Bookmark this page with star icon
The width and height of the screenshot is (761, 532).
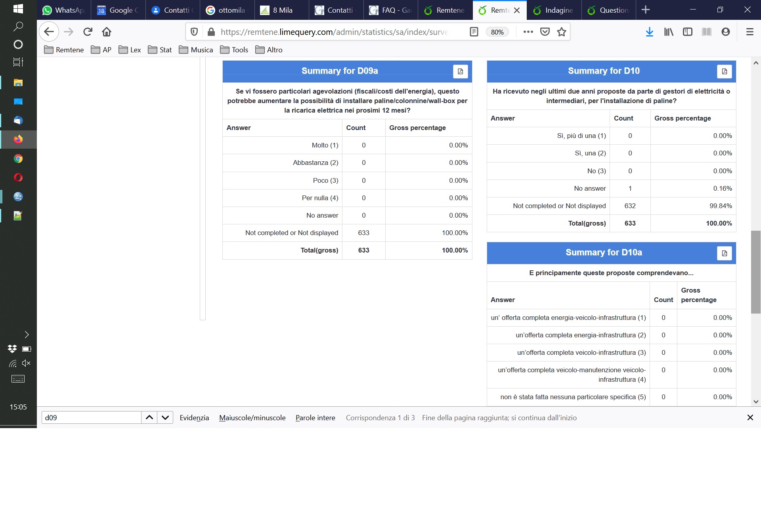tap(561, 32)
